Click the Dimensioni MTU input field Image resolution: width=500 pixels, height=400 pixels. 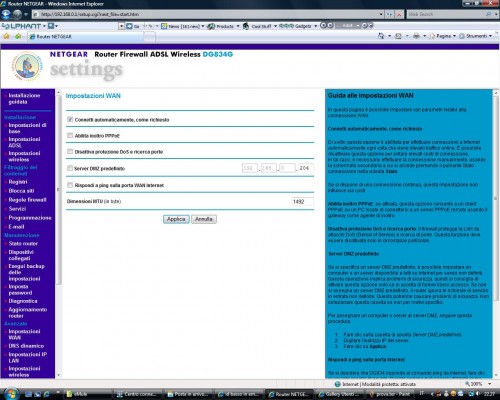(302, 201)
